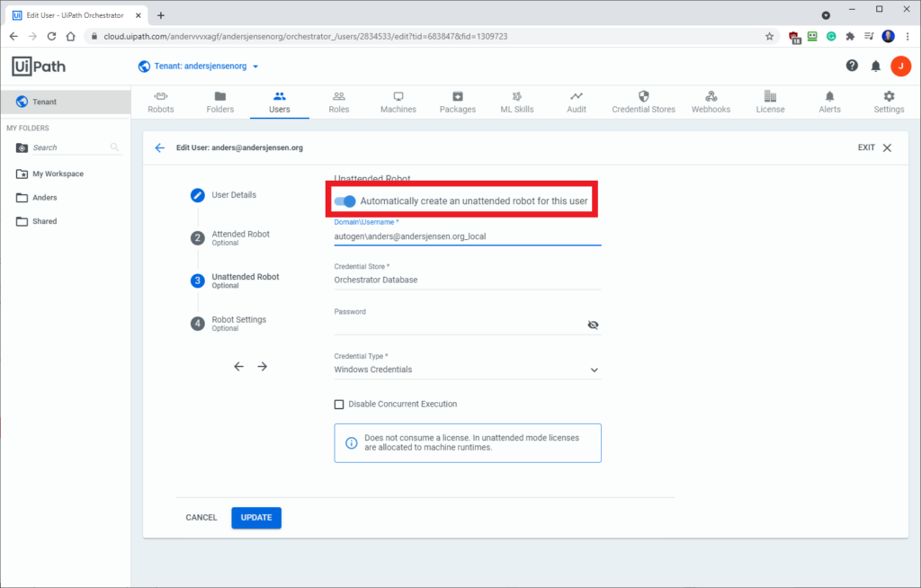
Task: Go back using Edit User arrow
Action: click(x=160, y=148)
